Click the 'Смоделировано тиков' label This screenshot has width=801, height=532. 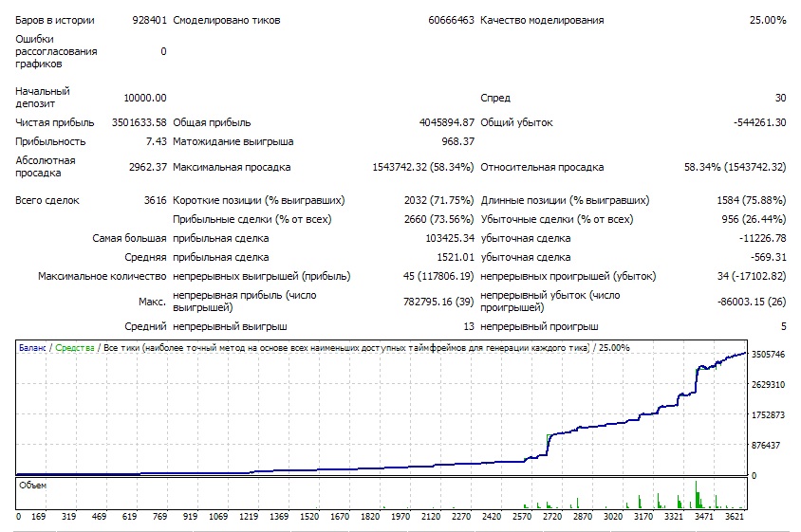pyautogui.click(x=226, y=21)
